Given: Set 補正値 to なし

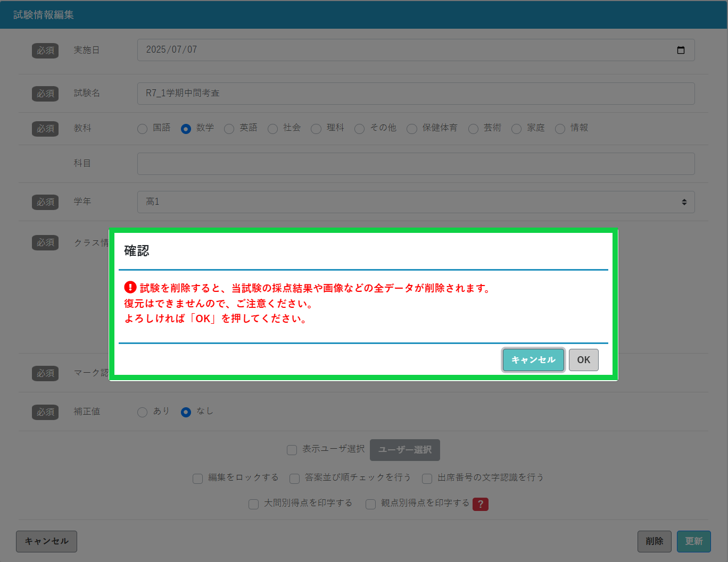Looking at the screenshot, I should tap(186, 412).
